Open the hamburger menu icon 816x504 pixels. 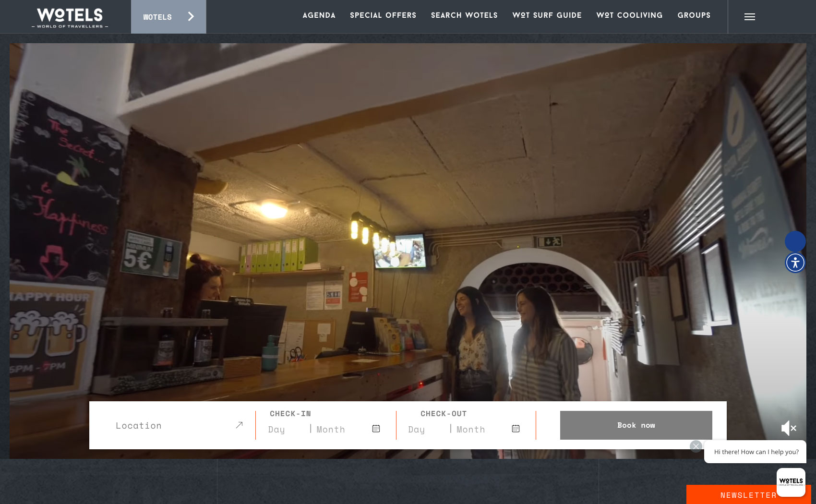coord(749,17)
